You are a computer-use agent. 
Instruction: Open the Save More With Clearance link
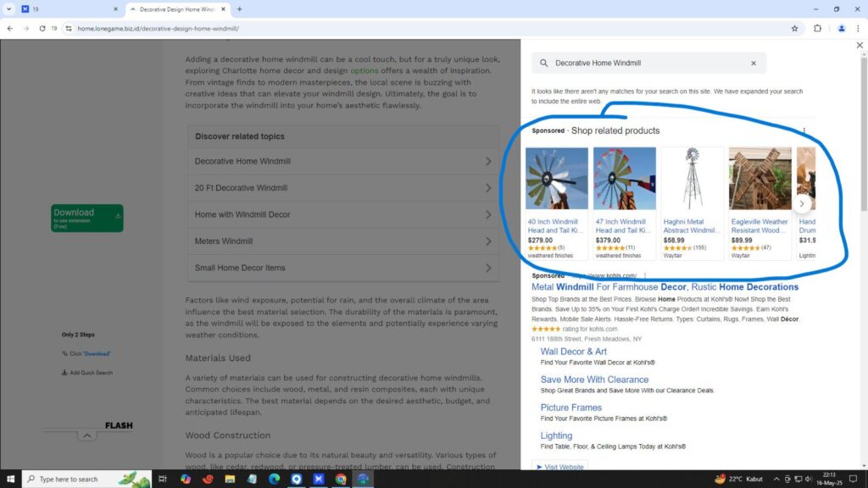594,380
